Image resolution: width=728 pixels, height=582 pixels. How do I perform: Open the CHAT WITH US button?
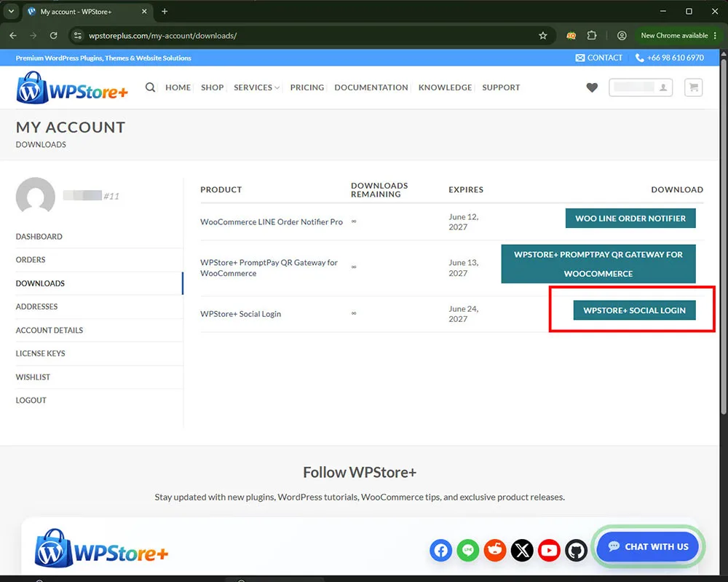pyautogui.click(x=648, y=547)
